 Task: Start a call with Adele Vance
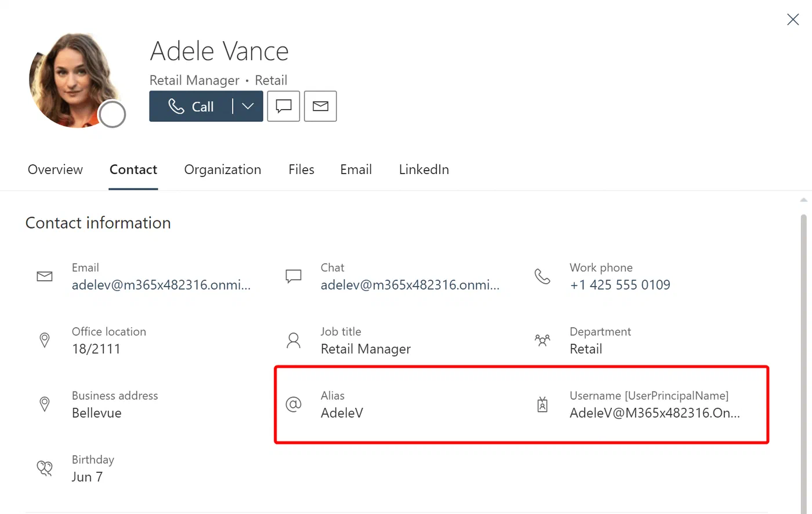(191, 106)
